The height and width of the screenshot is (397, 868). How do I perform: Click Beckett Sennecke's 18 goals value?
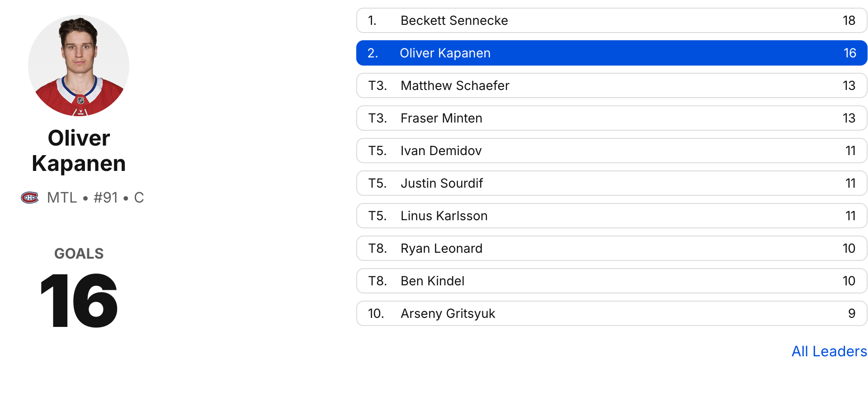tap(849, 20)
